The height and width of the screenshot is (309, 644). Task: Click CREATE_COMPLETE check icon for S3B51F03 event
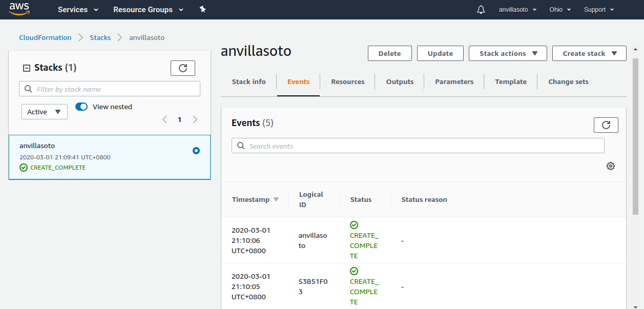click(x=354, y=271)
